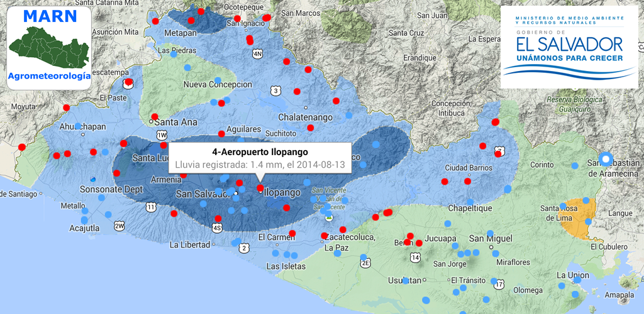Viewport: 644px width, 314px height.
Task: Click the Lluvia registrada 1.4 mm text
Action: pyautogui.click(x=260, y=165)
